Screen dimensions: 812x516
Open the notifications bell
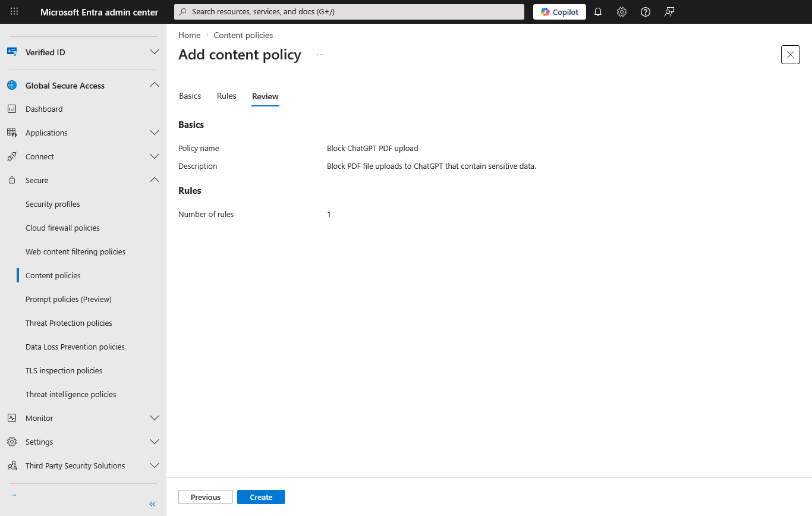click(x=598, y=12)
